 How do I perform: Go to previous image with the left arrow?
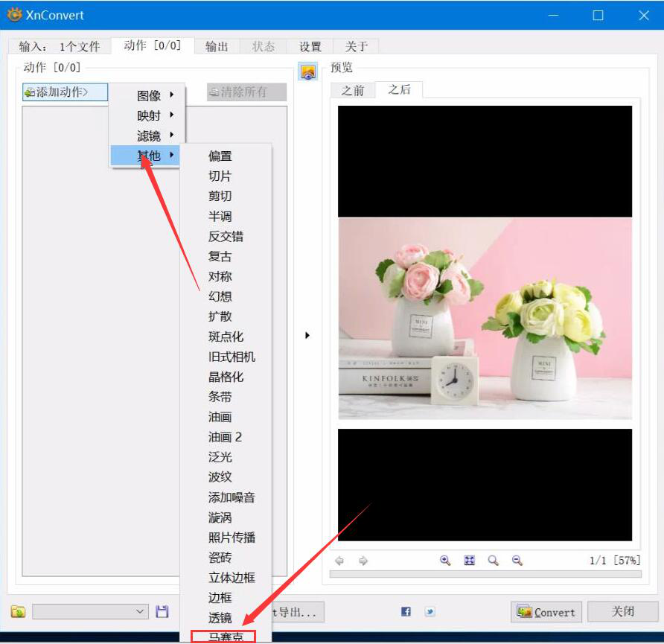coord(339,561)
